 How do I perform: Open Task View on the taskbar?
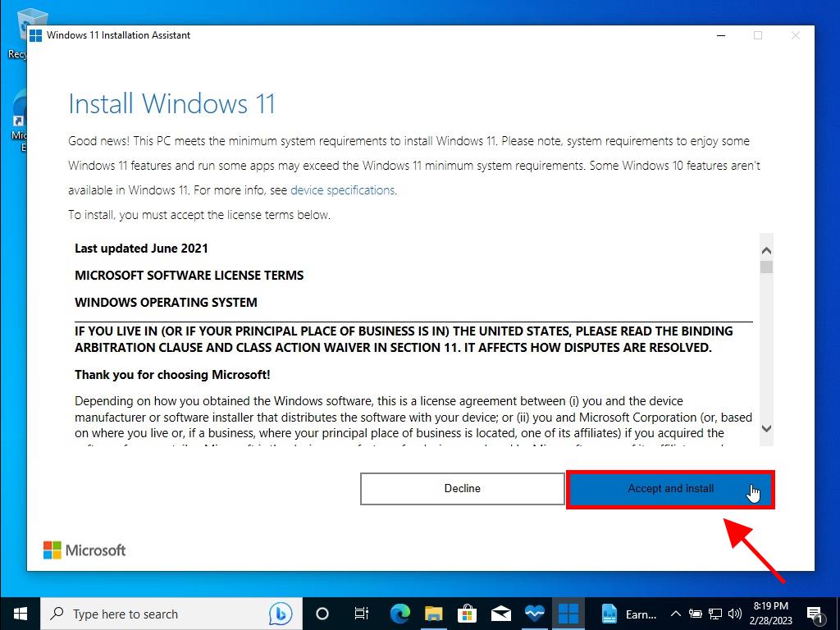pos(361,614)
